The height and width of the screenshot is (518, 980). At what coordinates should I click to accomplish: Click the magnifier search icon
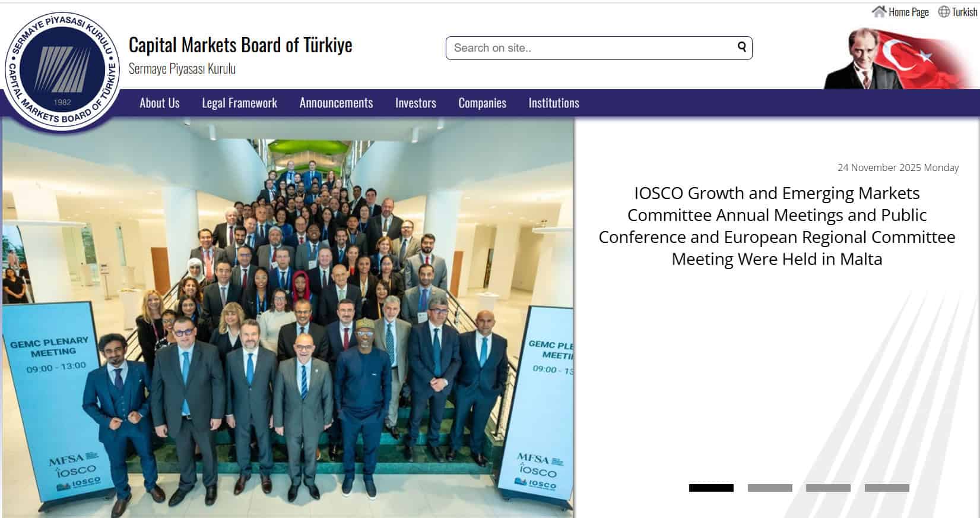[741, 47]
